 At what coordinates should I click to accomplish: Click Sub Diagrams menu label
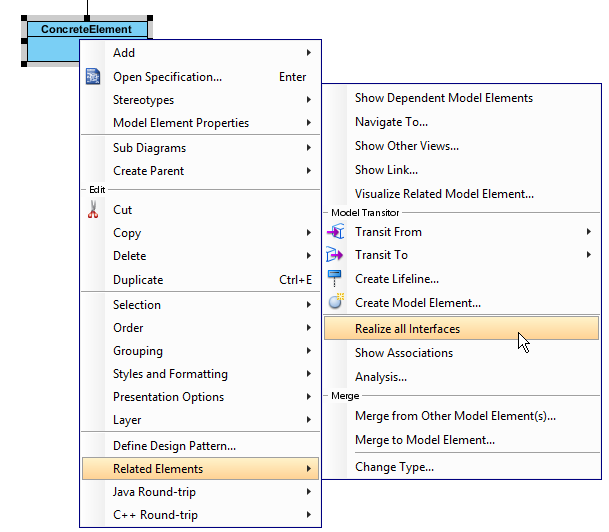(x=150, y=148)
